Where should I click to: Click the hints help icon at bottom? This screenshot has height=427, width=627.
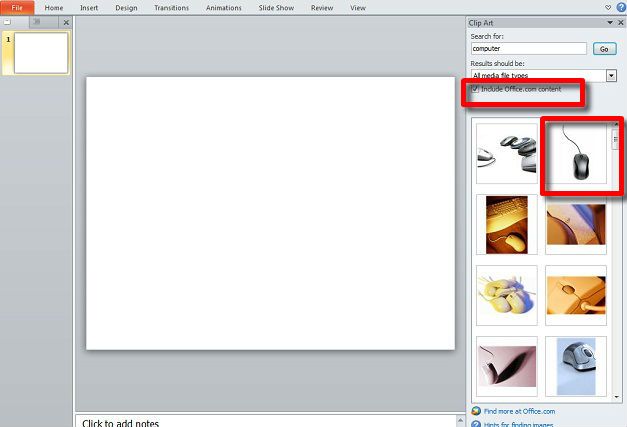click(x=476, y=424)
